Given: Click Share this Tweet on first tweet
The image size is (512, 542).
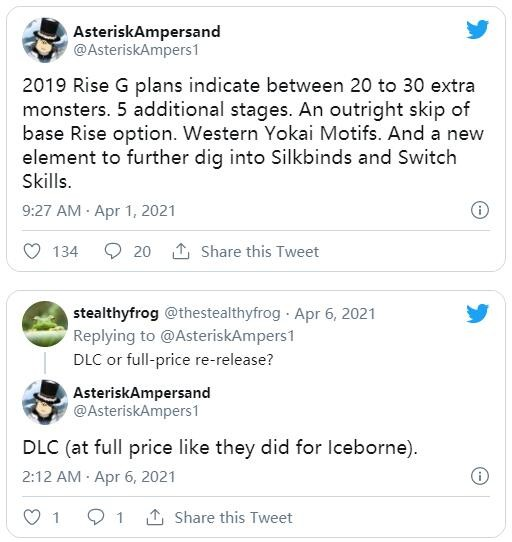Looking at the screenshot, I should 260,251.
